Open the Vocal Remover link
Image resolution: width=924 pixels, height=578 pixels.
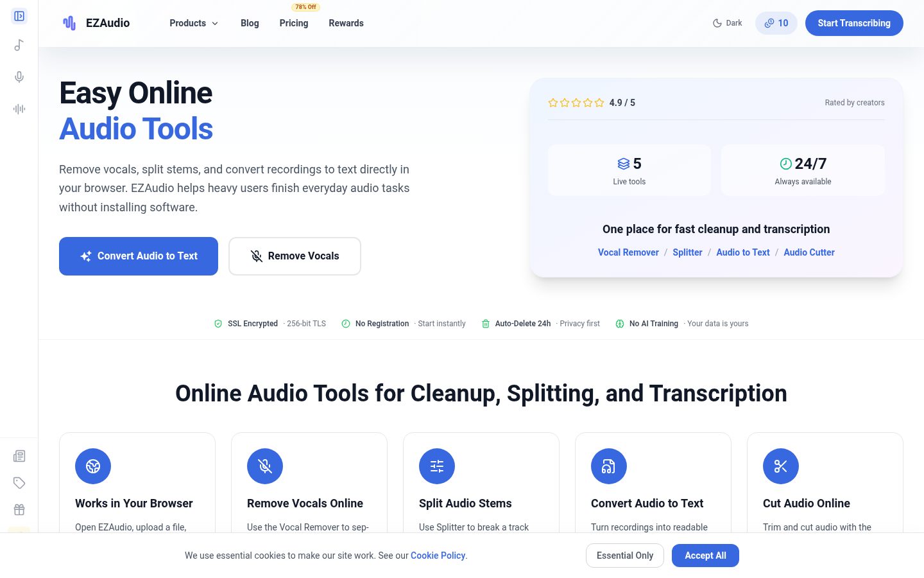[x=628, y=252]
